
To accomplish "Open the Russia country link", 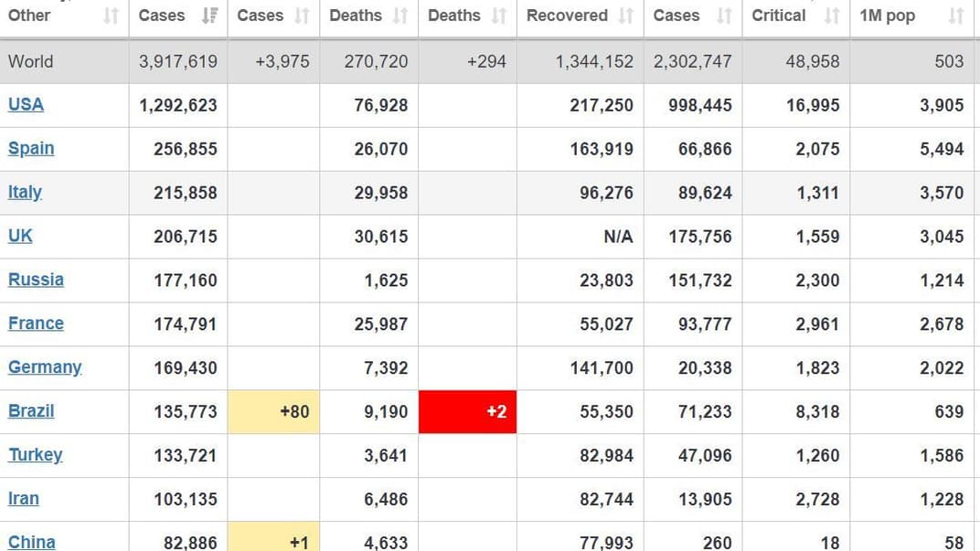I will pyautogui.click(x=36, y=280).
